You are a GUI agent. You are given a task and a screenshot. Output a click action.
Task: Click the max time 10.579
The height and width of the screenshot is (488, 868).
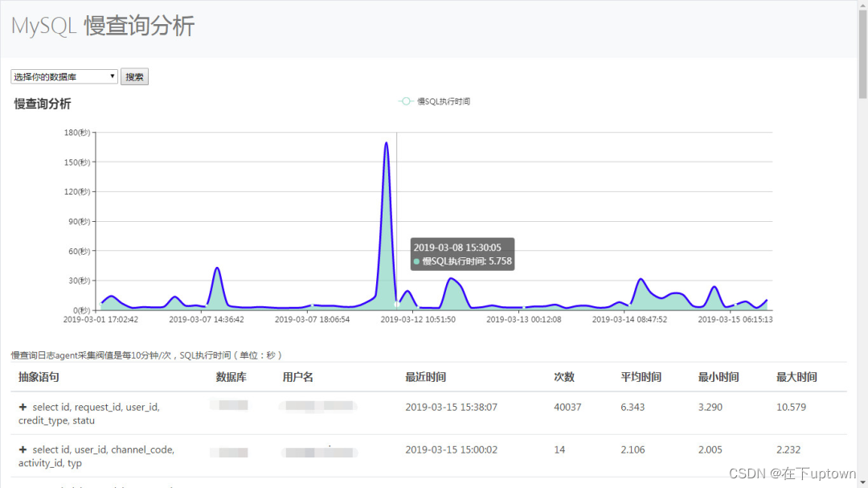[791, 407]
